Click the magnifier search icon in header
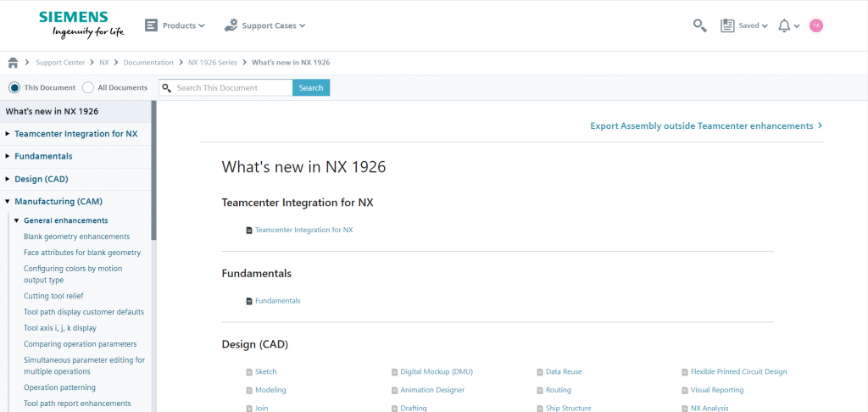The width and height of the screenshot is (868, 412). [699, 25]
